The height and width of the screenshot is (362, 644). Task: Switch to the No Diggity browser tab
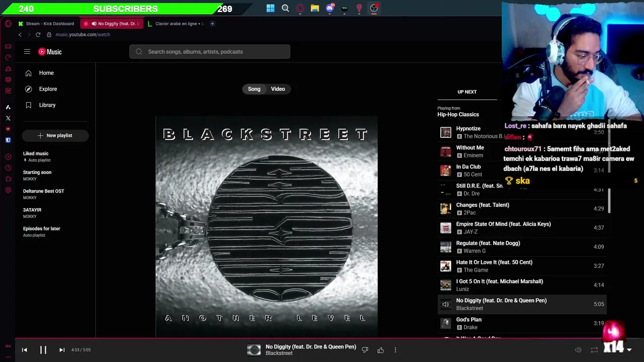[x=113, y=24]
